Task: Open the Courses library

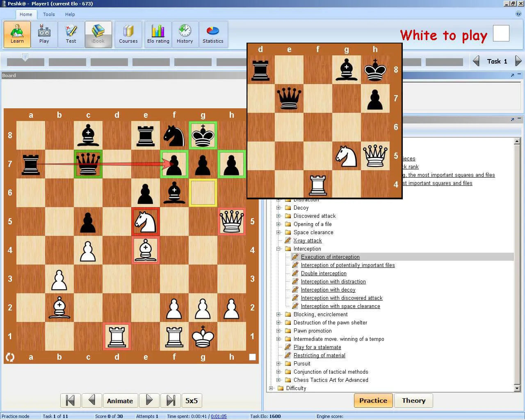Action: pyautogui.click(x=128, y=34)
